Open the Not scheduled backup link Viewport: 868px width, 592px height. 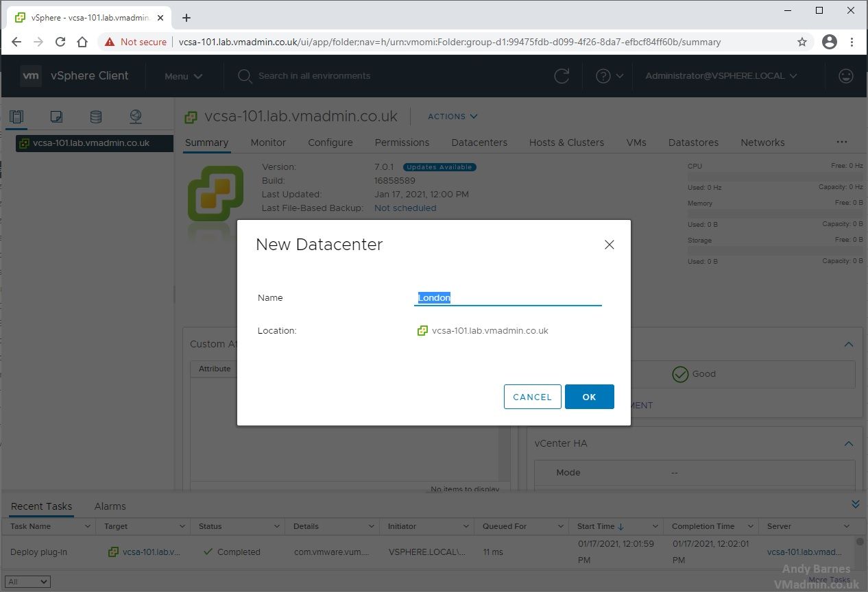(x=405, y=208)
